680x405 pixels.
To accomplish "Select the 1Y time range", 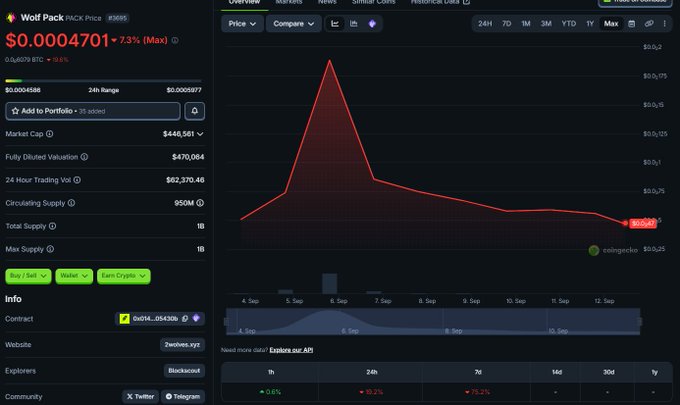I will tap(590, 24).
